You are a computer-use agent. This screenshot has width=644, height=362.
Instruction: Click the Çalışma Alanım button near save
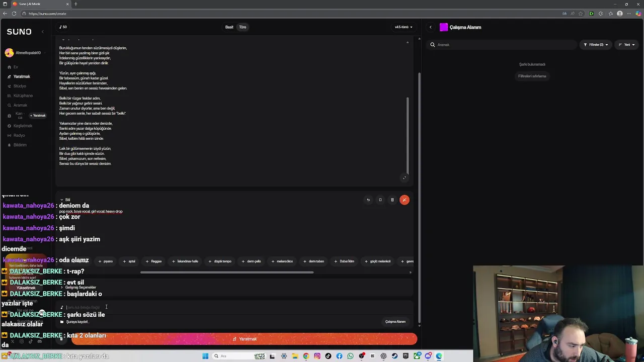(395, 322)
